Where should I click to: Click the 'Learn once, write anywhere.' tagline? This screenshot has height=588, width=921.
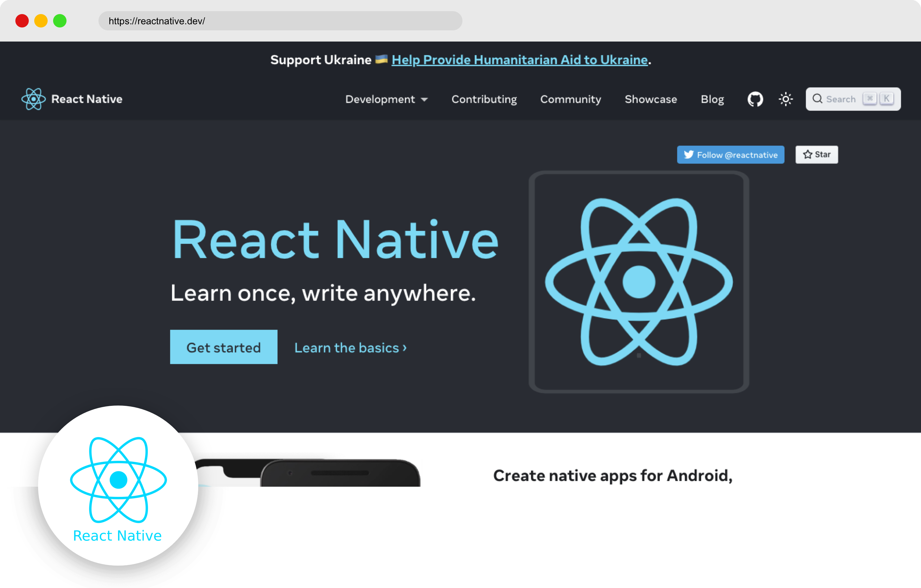(x=323, y=294)
